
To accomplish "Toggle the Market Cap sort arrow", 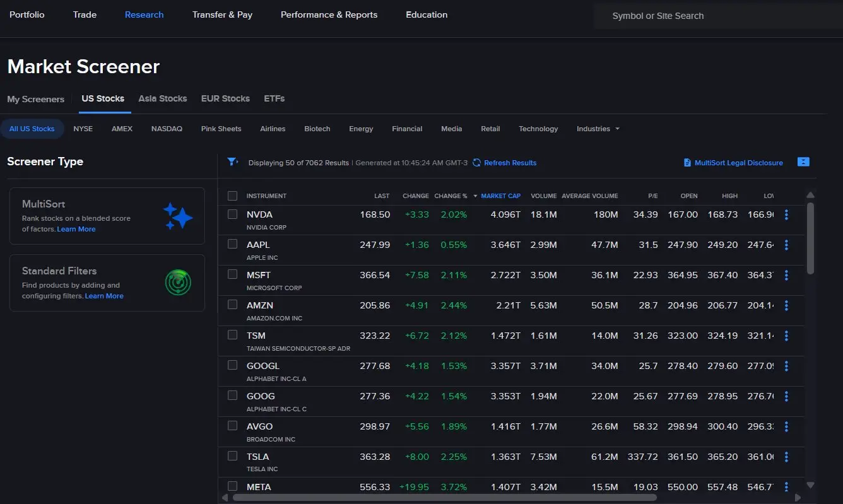I will pos(475,196).
